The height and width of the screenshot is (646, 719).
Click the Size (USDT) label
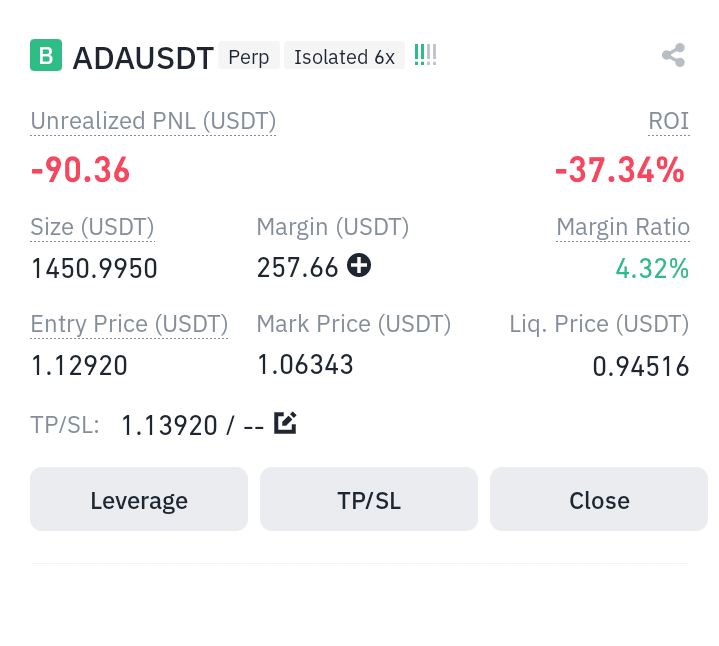92,227
